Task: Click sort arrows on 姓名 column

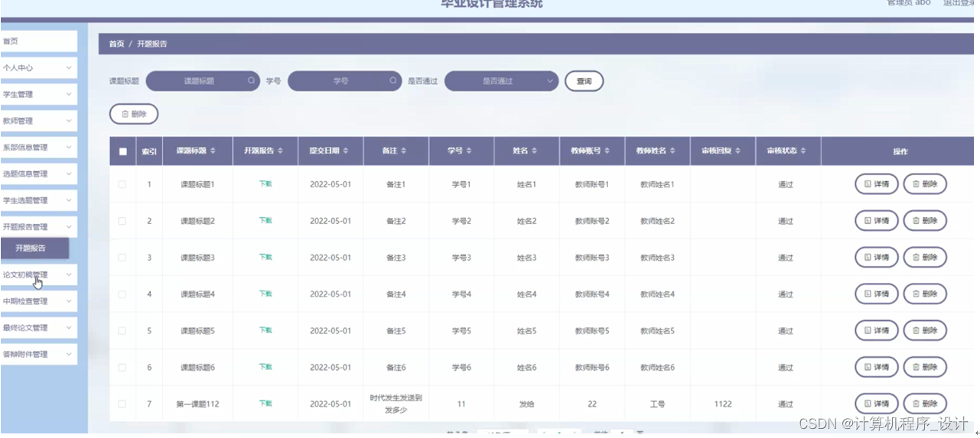Action: coord(535,151)
